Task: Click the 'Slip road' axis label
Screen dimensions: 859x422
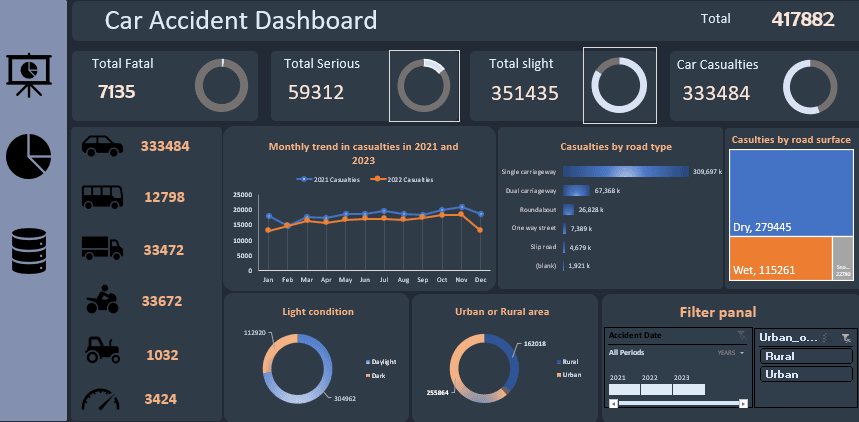Action: point(544,247)
